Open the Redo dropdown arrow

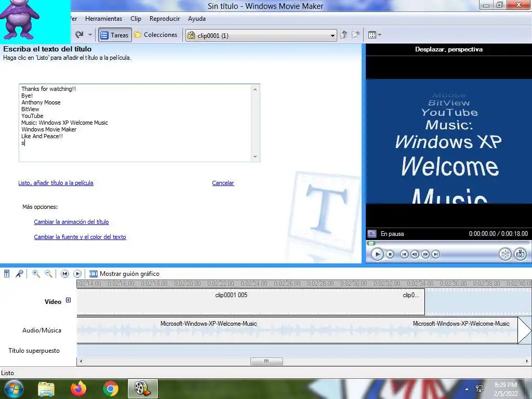tap(90, 35)
